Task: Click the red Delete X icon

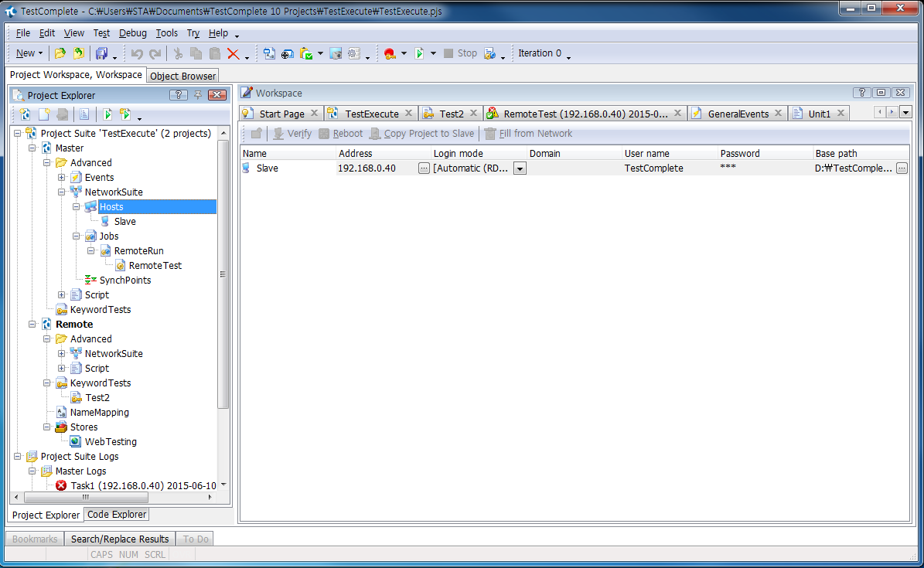Action: tap(234, 53)
